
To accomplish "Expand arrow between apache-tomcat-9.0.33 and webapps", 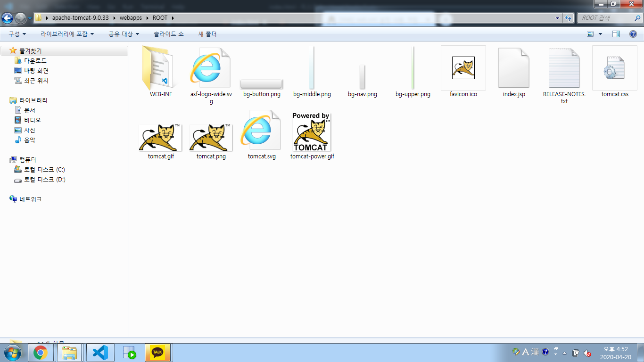I will (x=114, y=18).
